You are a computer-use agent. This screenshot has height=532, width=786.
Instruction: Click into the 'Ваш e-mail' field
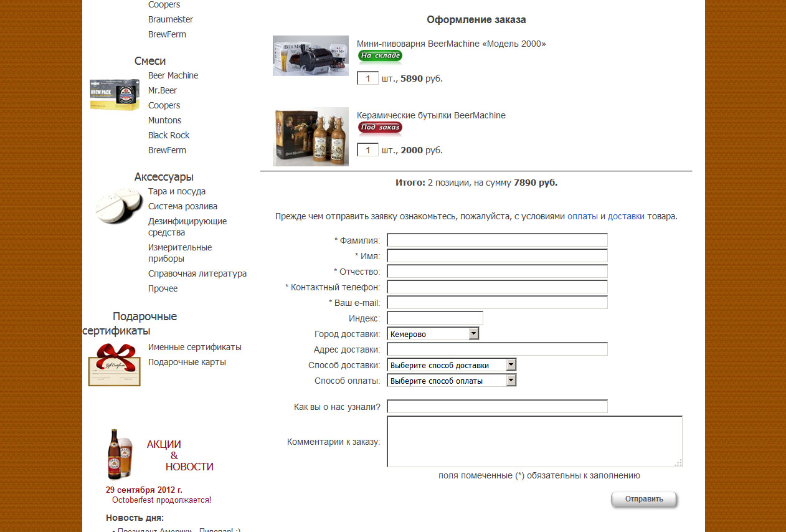tap(497, 303)
